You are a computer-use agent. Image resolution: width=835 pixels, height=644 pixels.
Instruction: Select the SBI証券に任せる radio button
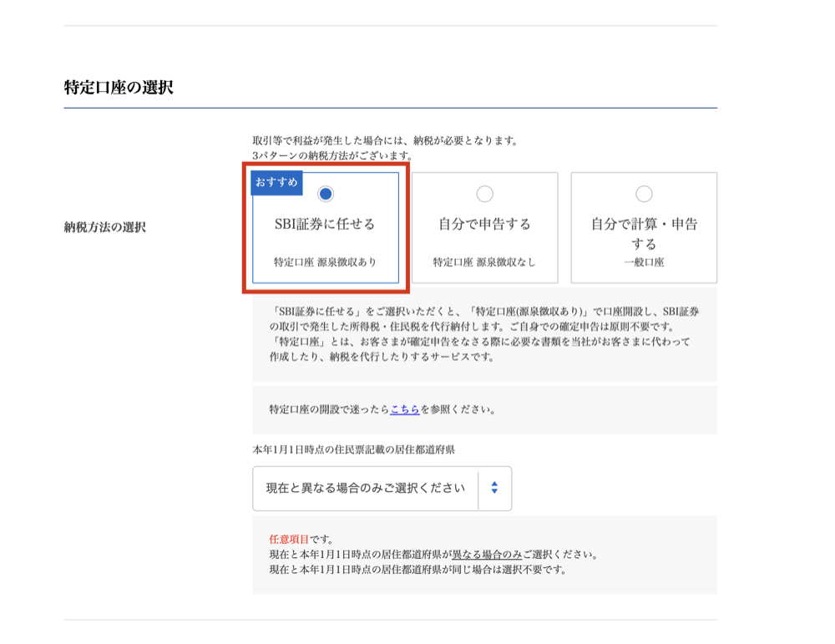[326, 194]
